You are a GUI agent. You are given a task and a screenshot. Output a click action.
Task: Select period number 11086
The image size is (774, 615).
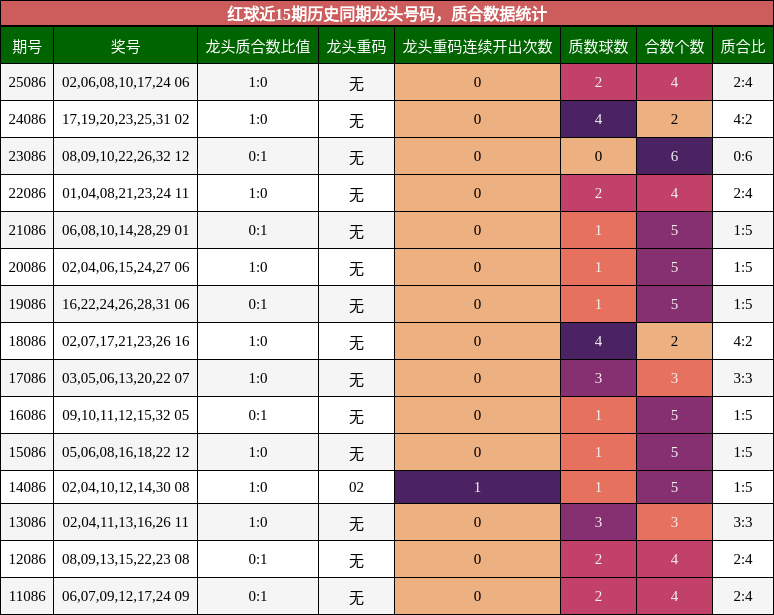pyautogui.click(x=27, y=596)
